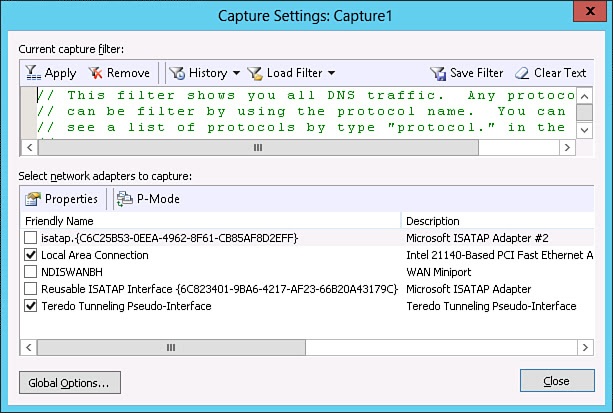Click the Remove label in filter toolbar

pos(128,73)
